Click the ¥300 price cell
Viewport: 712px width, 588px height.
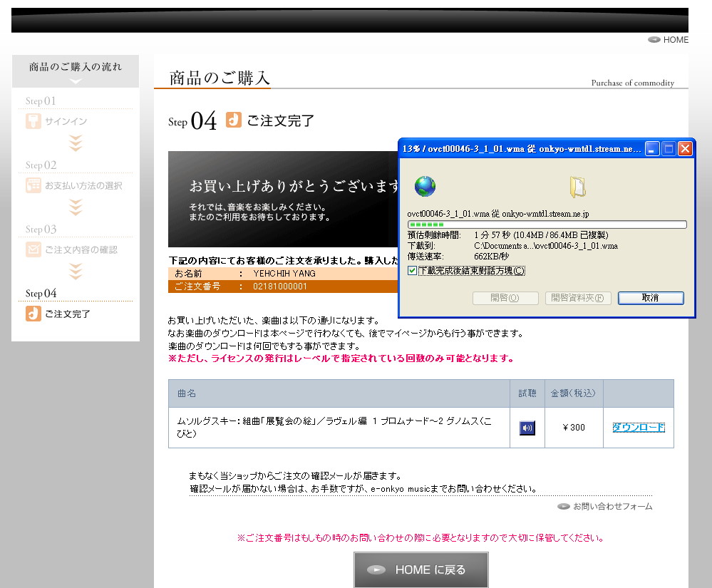[x=574, y=427]
